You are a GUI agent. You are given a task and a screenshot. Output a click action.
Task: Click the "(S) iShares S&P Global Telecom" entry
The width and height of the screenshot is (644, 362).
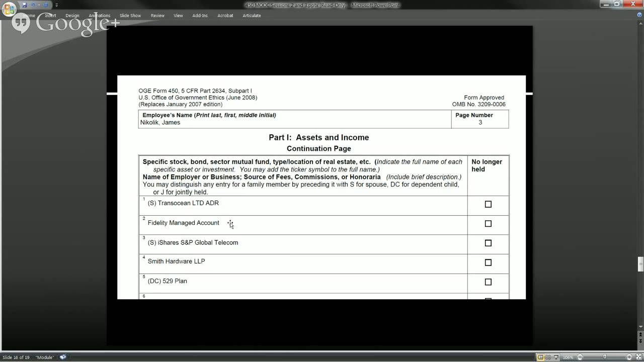pyautogui.click(x=193, y=242)
